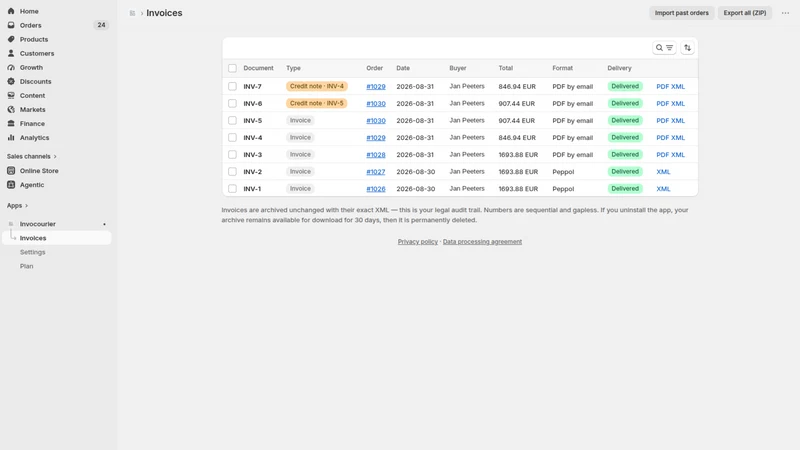Open order #1028 link
800x450 pixels.
pos(376,155)
